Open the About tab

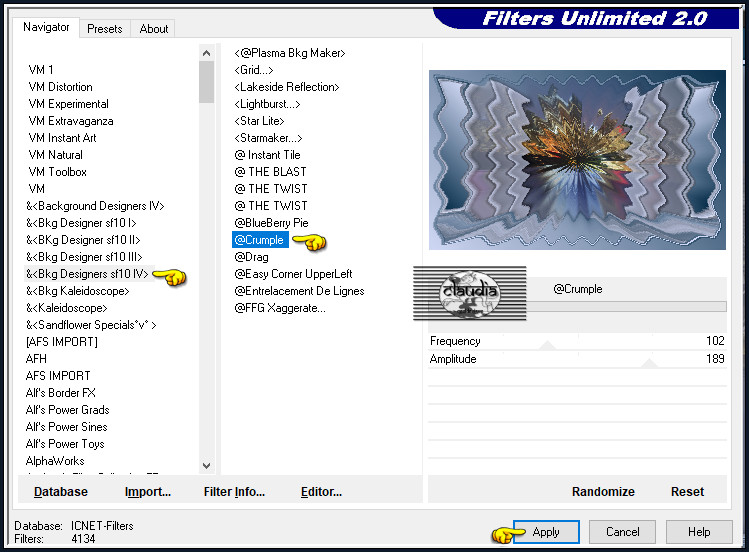[x=153, y=29]
